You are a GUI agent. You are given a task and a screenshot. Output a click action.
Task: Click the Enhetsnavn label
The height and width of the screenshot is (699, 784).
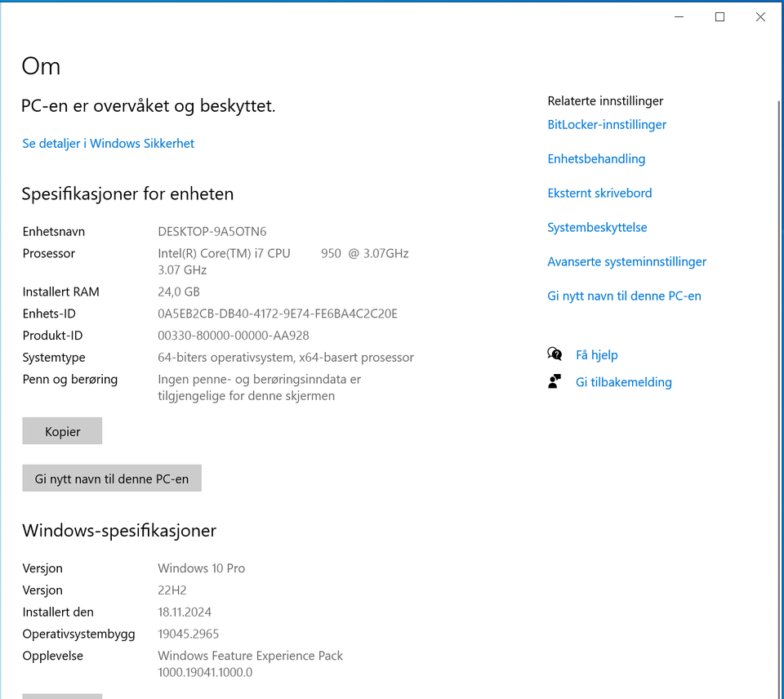click(x=54, y=231)
